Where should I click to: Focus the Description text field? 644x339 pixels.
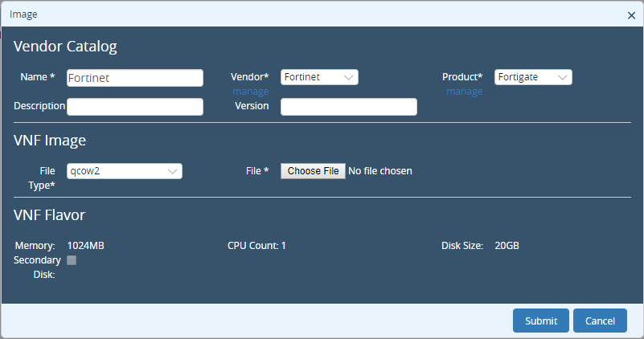135,107
